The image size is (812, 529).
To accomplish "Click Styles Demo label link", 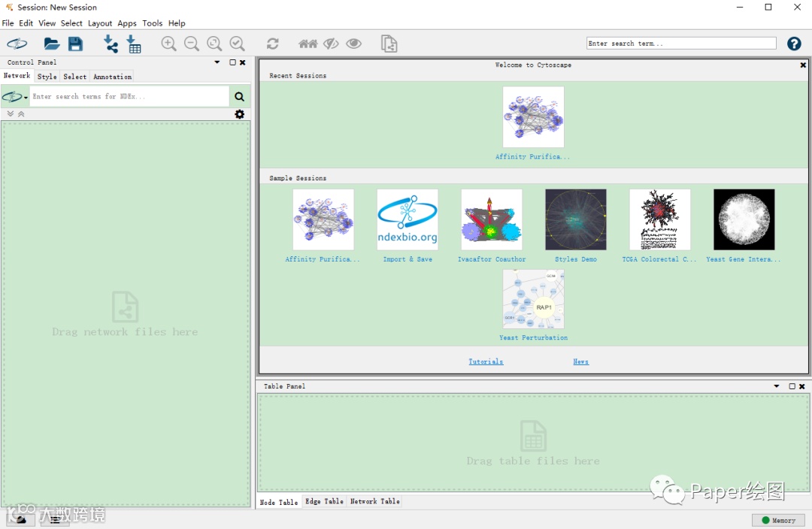I will click(x=576, y=259).
